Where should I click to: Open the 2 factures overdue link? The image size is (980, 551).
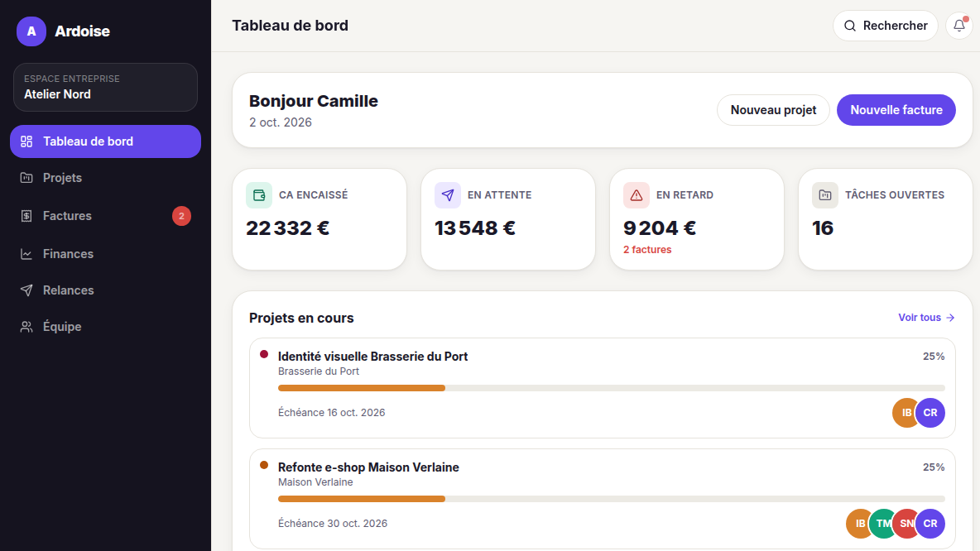click(x=647, y=250)
